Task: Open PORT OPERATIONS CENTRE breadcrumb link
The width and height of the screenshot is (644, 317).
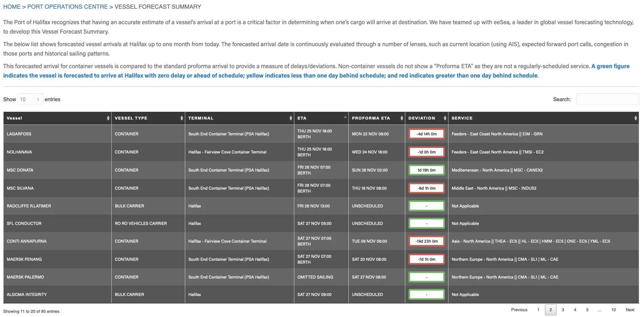Action: 67,7
